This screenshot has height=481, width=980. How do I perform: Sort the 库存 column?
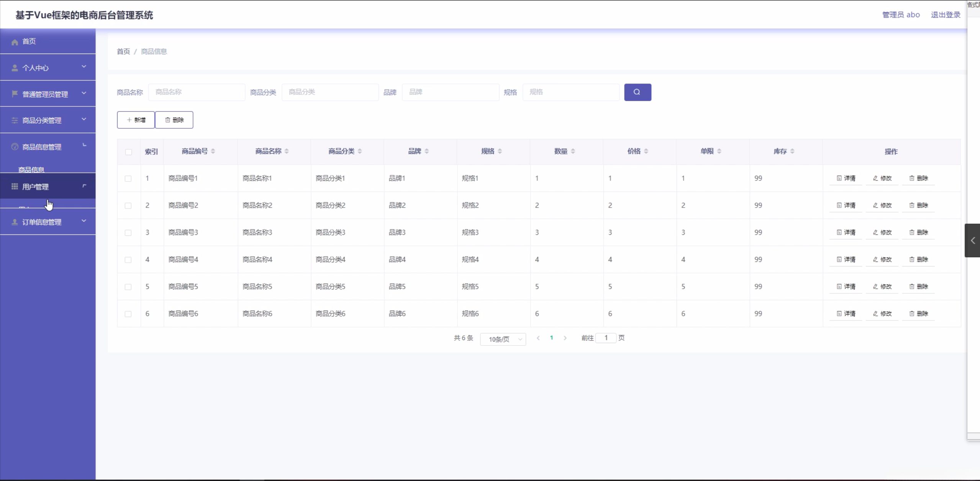pyautogui.click(x=792, y=151)
